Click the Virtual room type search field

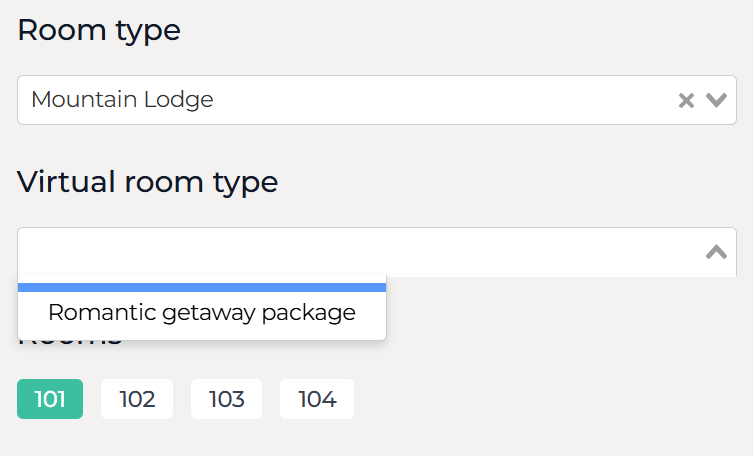(350, 252)
